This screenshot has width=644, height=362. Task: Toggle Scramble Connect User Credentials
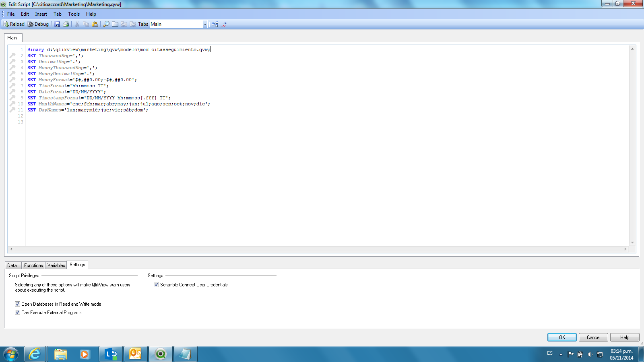[x=156, y=285]
